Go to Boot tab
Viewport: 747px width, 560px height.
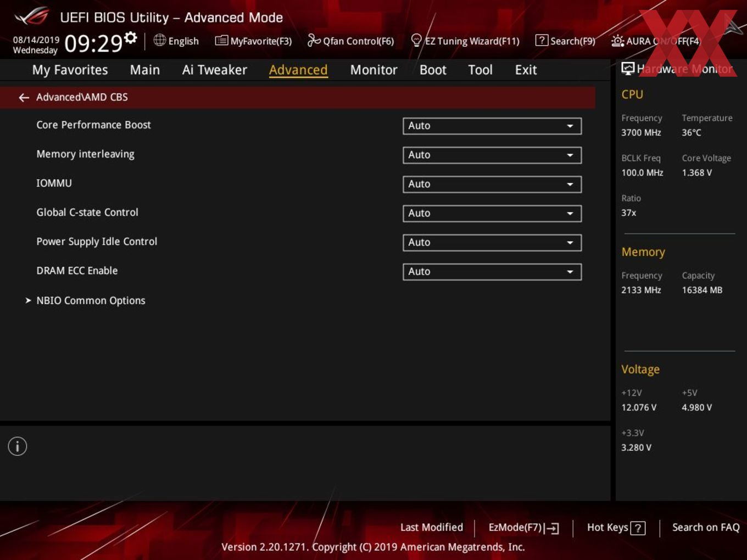click(x=433, y=70)
